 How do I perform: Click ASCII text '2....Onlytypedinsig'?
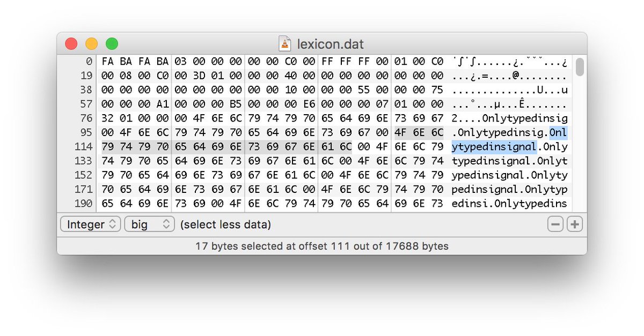coord(509,118)
